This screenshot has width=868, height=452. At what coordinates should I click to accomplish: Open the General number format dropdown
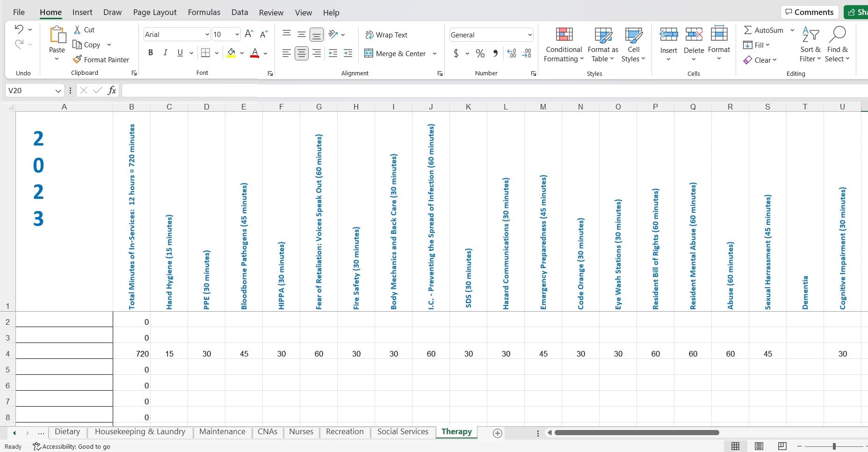pos(529,35)
